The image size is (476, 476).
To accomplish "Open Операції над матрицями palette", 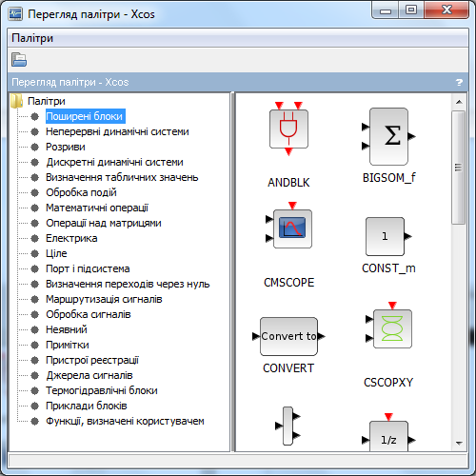I will [104, 223].
